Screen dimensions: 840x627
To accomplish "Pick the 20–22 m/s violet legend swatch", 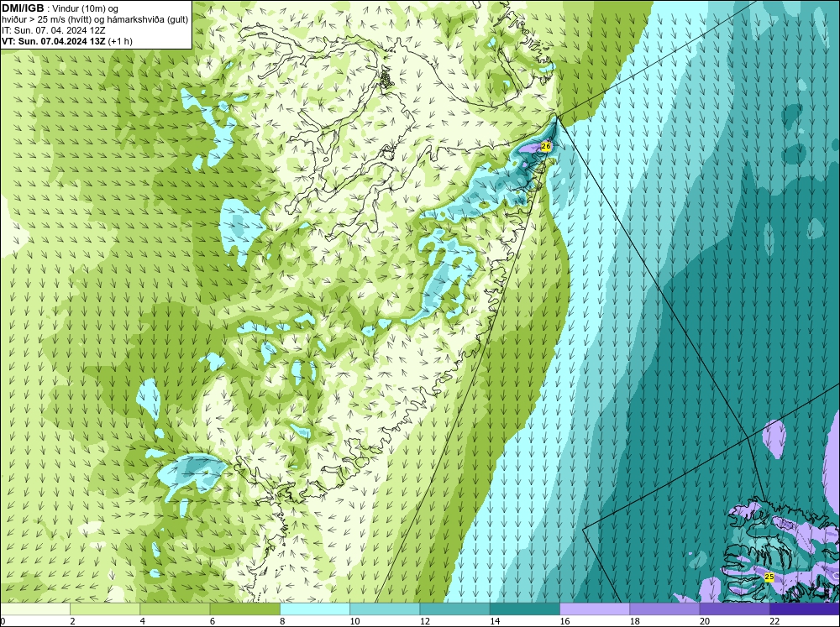I will [x=735, y=609].
